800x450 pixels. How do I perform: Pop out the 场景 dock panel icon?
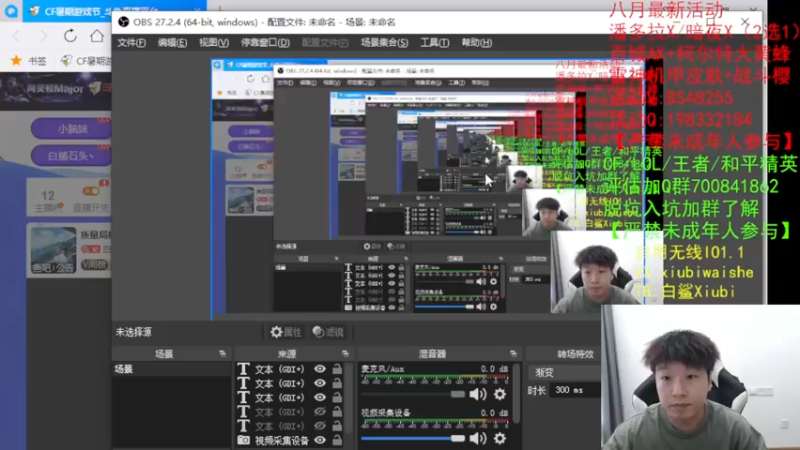[222, 353]
